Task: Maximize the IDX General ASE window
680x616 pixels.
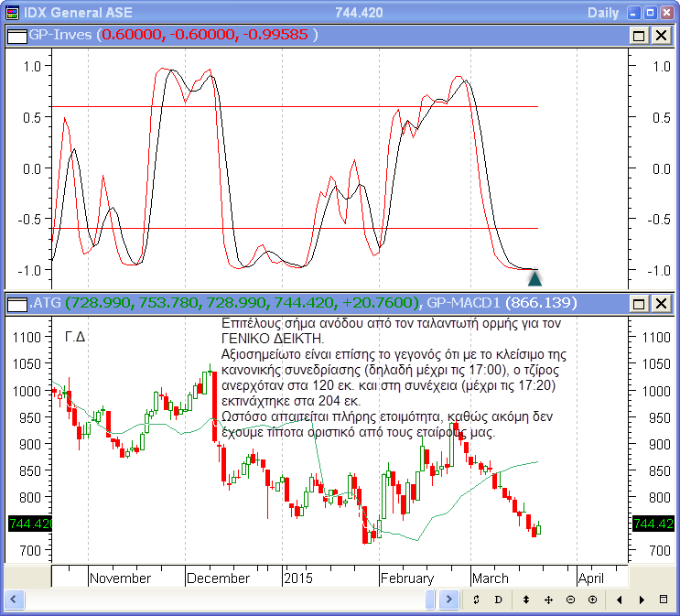Action: [x=650, y=13]
